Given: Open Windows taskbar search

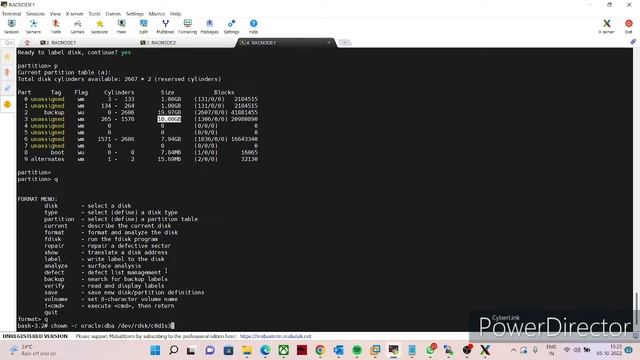Looking at the screenshot, I should 173,350.
